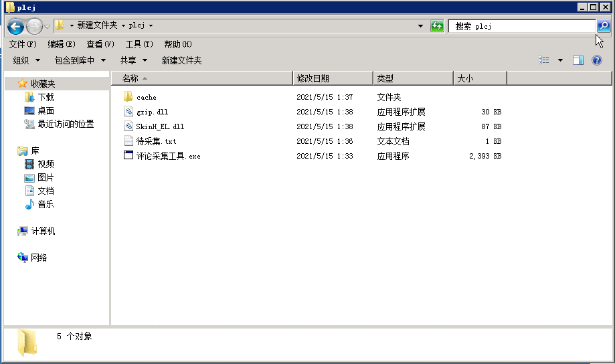Click the grayed Forward navigation arrow
Screen dimensions: 615x364
pos(34,27)
